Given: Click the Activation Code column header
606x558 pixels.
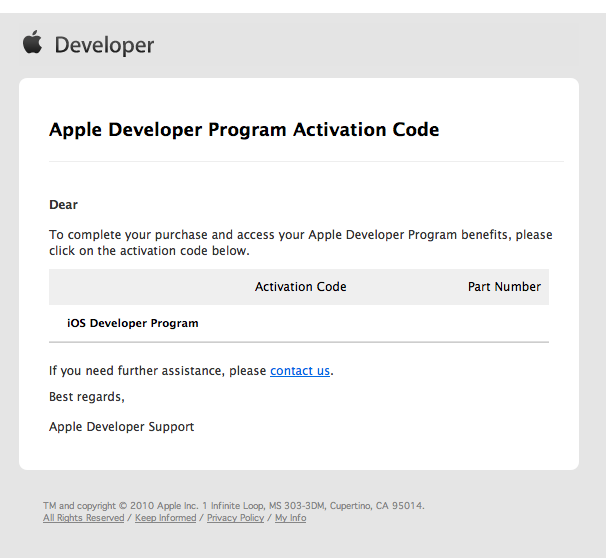Looking at the screenshot, I should [x=301, y=287].
